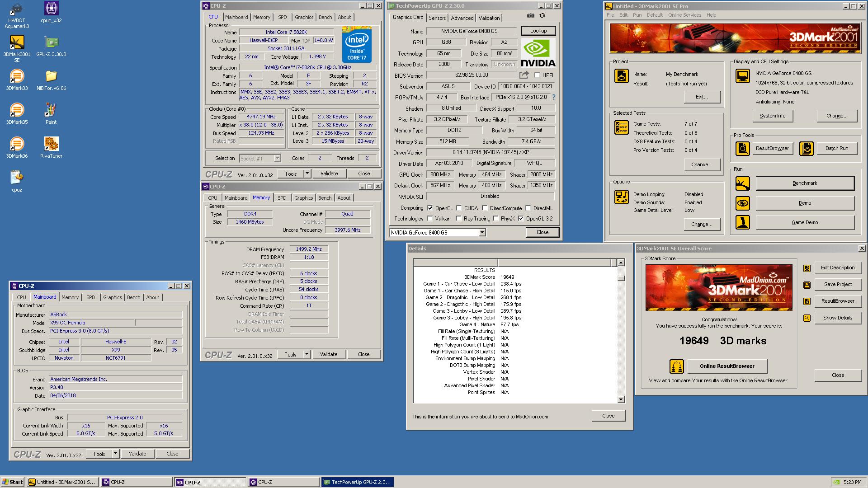Image resolution: width=868 pixels, height=488 pixels.
Task: Click GPU-Z screenshot camera icon
Action: pos(530,15)
